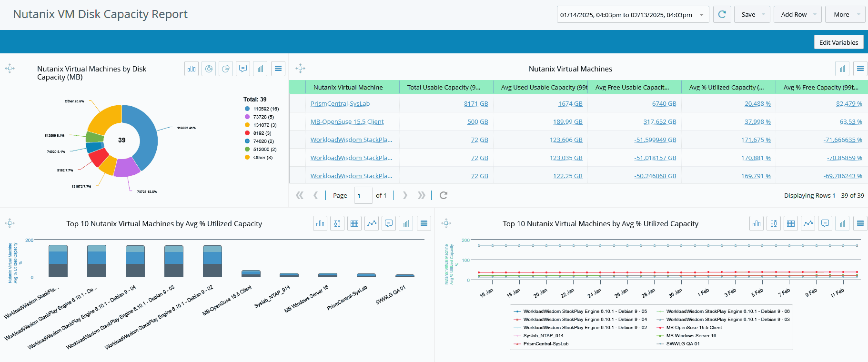Click the move handle of right Top 10 widget
868x362 pixels.
coord(446,223)
